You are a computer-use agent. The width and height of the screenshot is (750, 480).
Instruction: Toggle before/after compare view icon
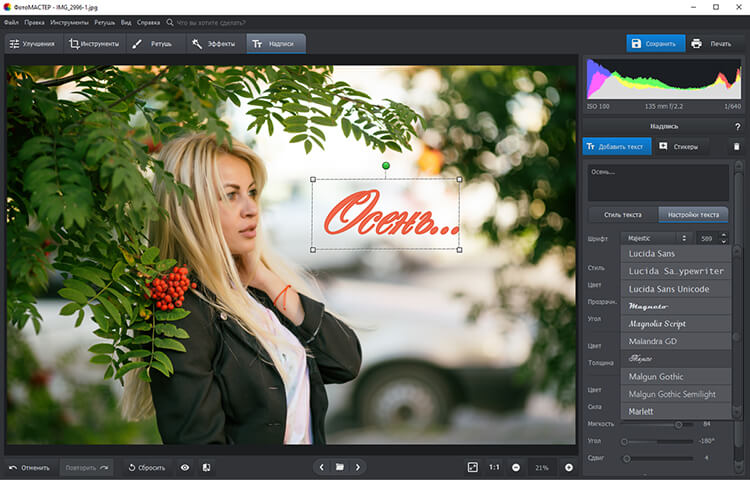(x=206, y=467)
